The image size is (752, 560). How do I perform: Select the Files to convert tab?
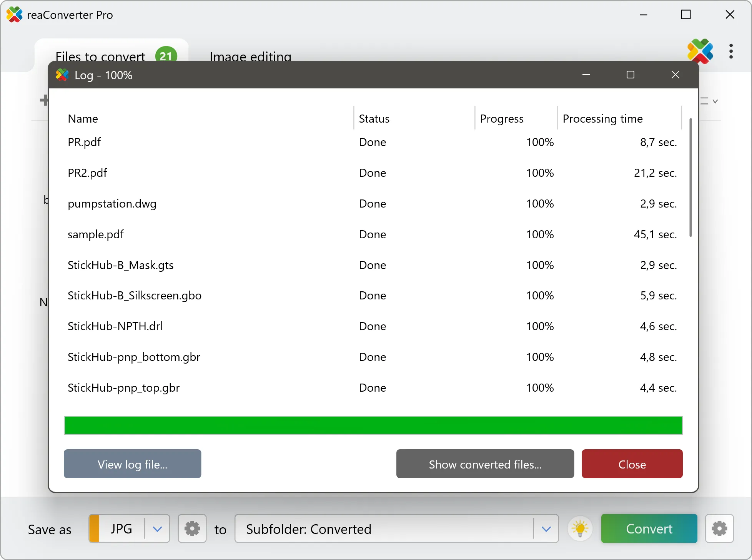[x=100, y=56]
